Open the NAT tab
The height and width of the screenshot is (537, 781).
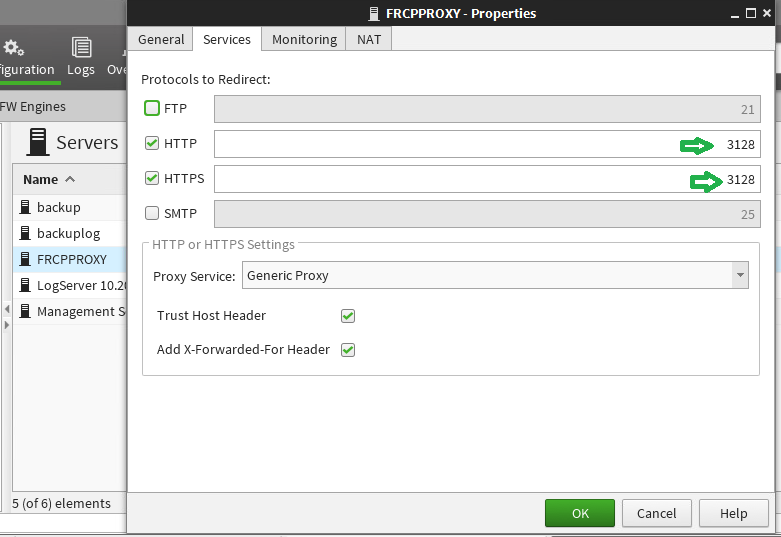coord(369,39)
